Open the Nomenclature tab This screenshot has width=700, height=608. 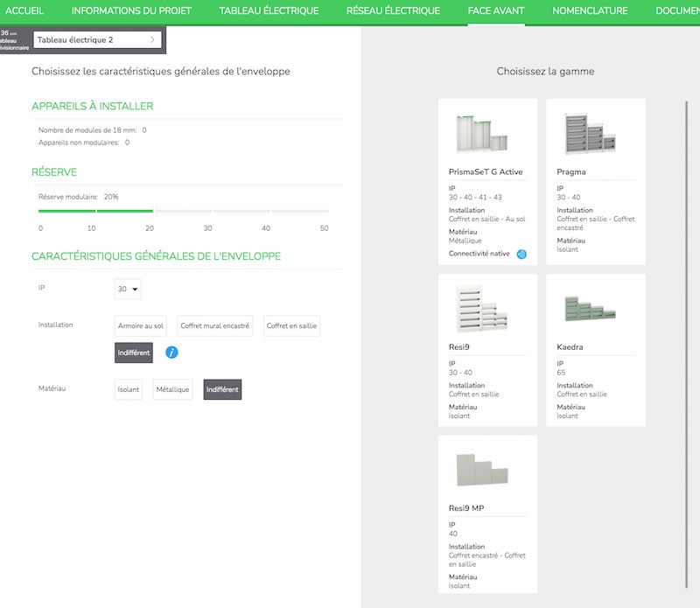click(590, 10)
